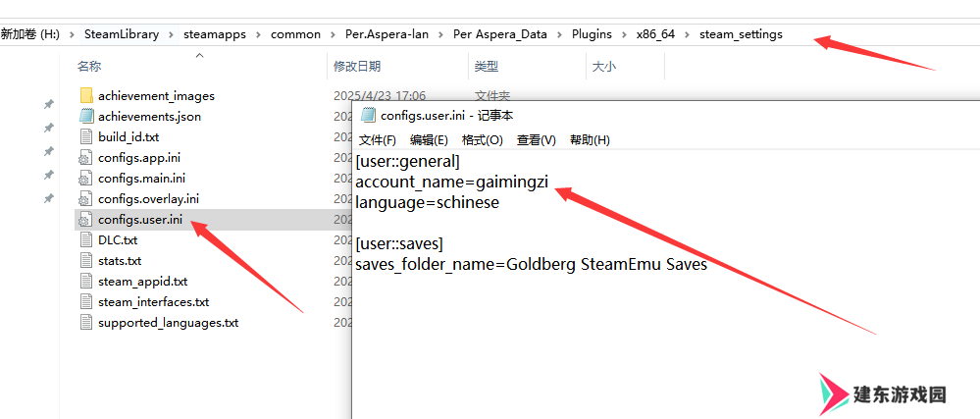Sort files by the 修改日期 column header

coord(357,67)
